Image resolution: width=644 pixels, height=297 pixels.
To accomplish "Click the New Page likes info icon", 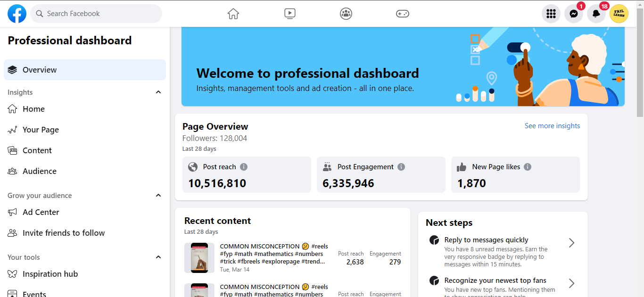I will point(528,167).
